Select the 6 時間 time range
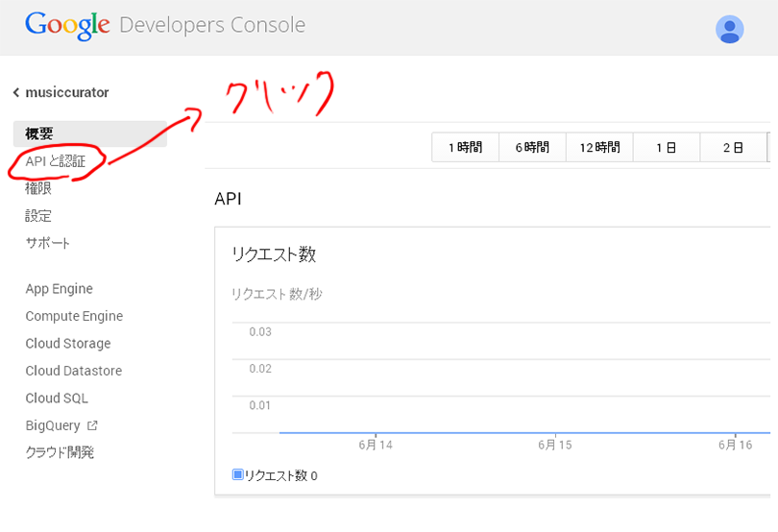The image size is (778, 532). point(532,147)
